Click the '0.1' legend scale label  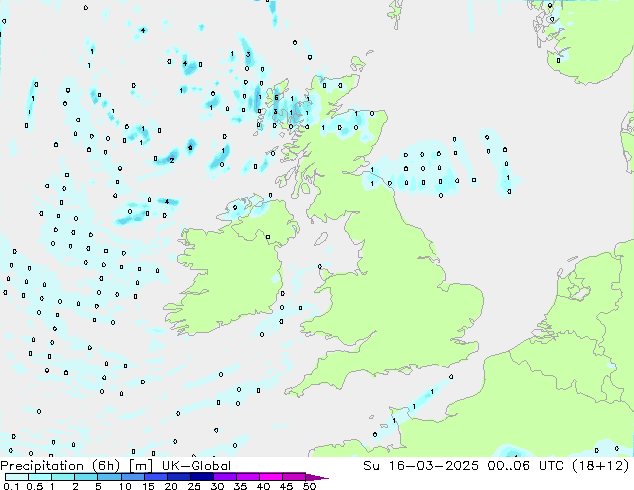(x=11, y=486)
